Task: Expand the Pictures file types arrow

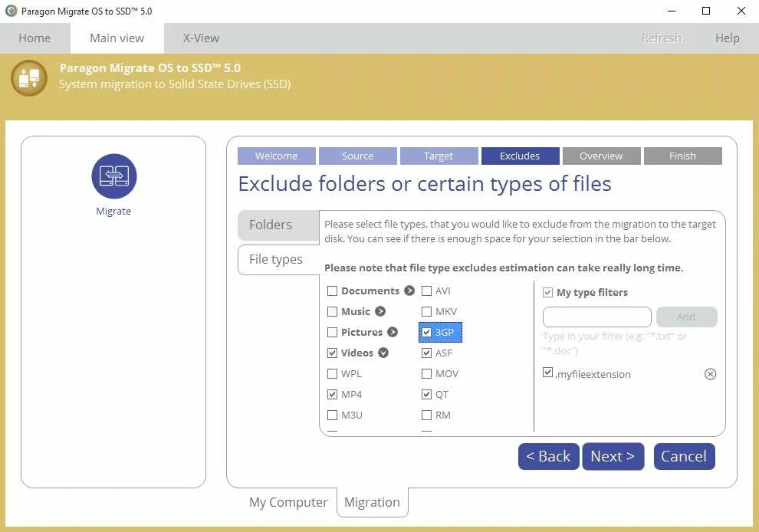Action: (x=393, y=332)
